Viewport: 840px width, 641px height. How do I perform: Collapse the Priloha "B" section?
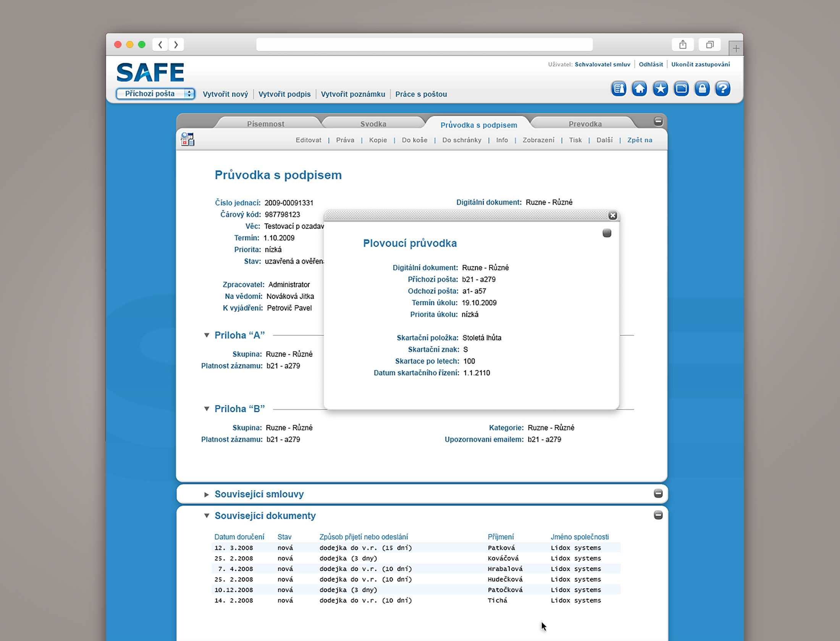207,409
